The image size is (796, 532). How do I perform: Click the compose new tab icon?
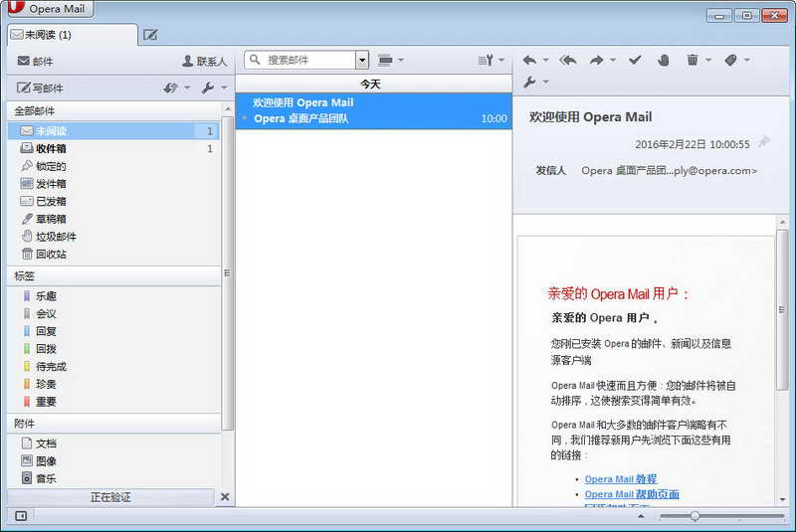click(150, 35)
